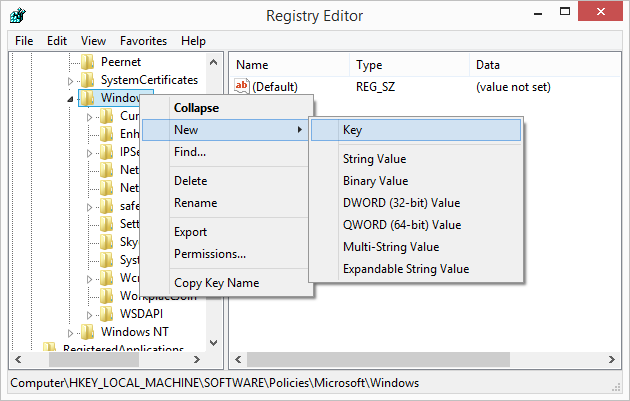Viewport: 630px width, 401px height.
Task: Click tree pane scroll left arrow
Action: pyautogui.click(x=18, y=359)
